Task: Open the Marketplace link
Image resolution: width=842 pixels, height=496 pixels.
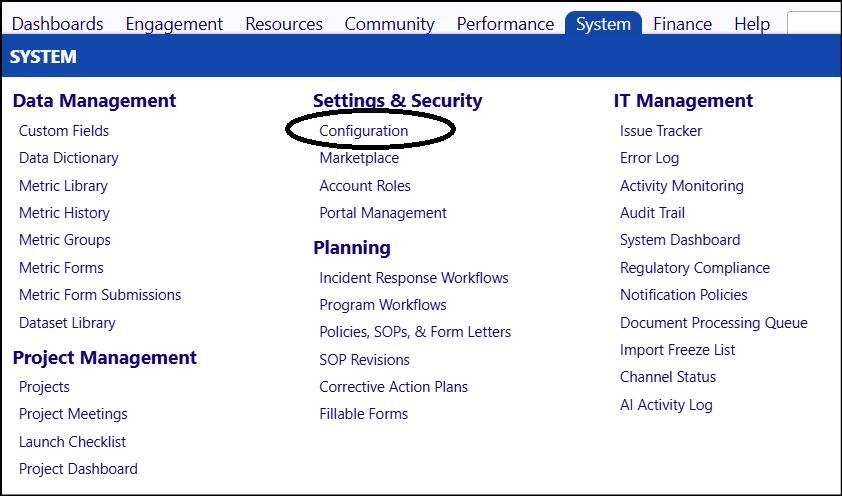Action: point(359,158)
